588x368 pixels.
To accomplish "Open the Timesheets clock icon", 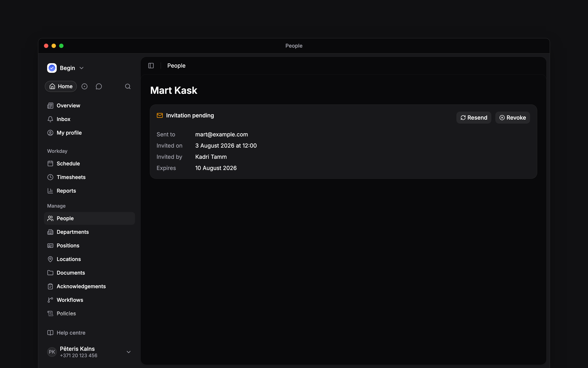I will pyautogui.click(x=50, y=177).
